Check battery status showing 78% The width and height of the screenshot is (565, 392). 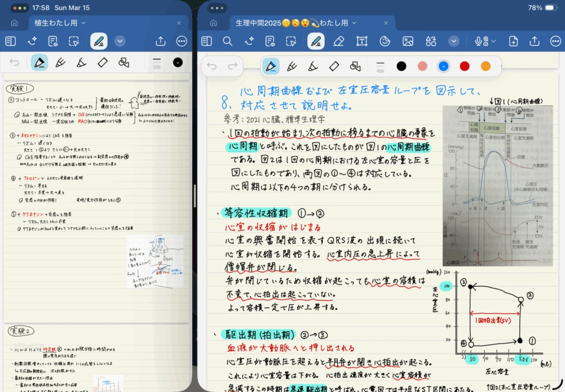click(x=543, y=8)
